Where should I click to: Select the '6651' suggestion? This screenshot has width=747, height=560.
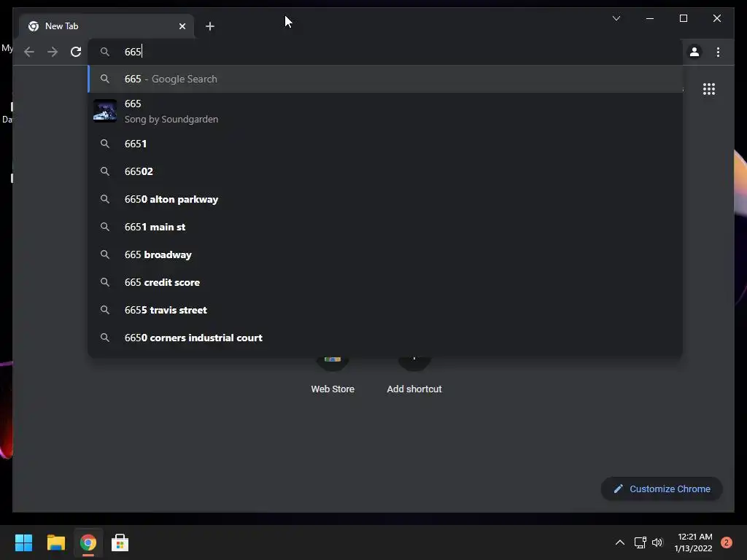point(385,144)
